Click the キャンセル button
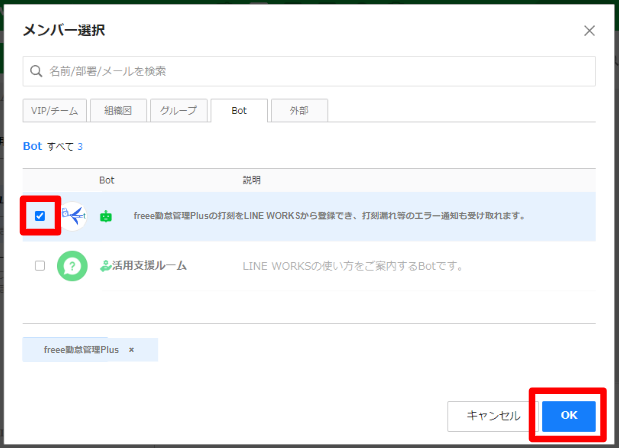 click(x=493, y=416)
